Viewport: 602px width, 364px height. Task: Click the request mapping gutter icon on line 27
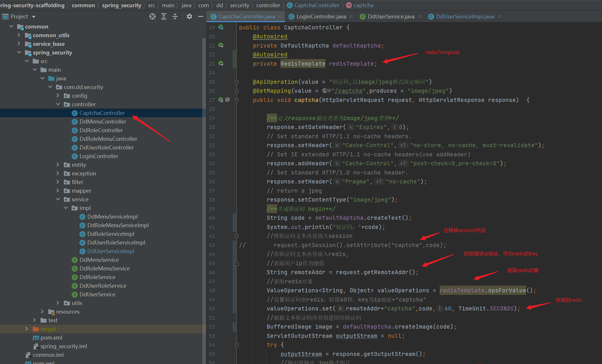click(x=221, y=100)
